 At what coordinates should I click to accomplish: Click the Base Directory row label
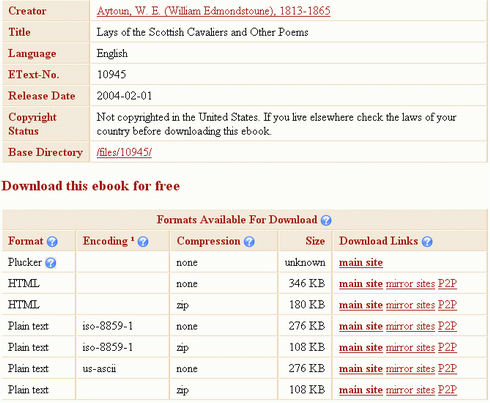(x=45, y=152)
